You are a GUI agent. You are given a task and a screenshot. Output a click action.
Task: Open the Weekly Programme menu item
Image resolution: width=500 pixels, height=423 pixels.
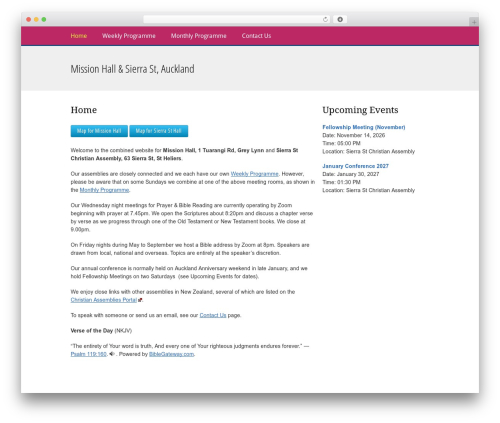point(129,36)
